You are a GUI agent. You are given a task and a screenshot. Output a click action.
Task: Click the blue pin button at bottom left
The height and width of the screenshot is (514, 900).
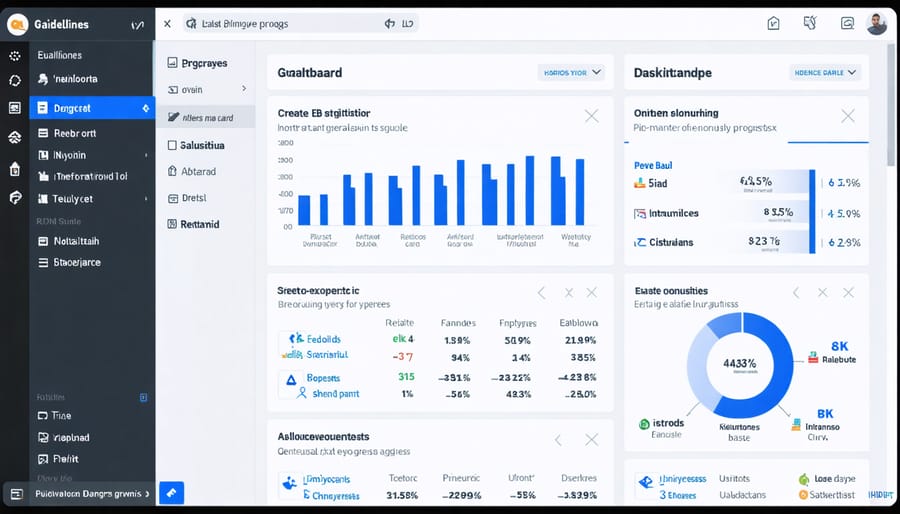pos(171,493)
